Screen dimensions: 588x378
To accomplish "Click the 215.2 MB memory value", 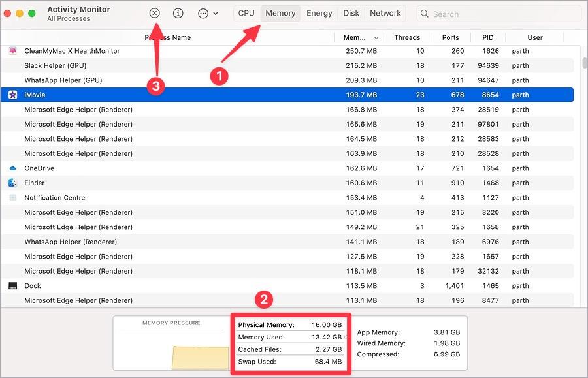I will tap(361, 65).
